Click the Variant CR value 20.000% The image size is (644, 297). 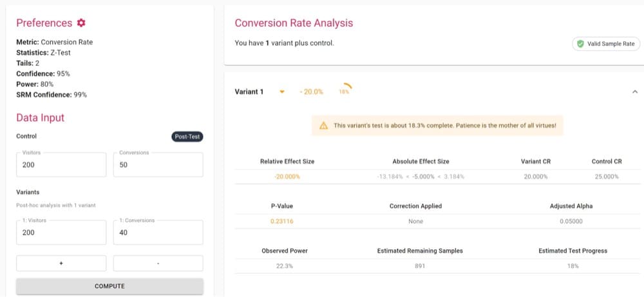pyautogui.click(x=536, y=177)
